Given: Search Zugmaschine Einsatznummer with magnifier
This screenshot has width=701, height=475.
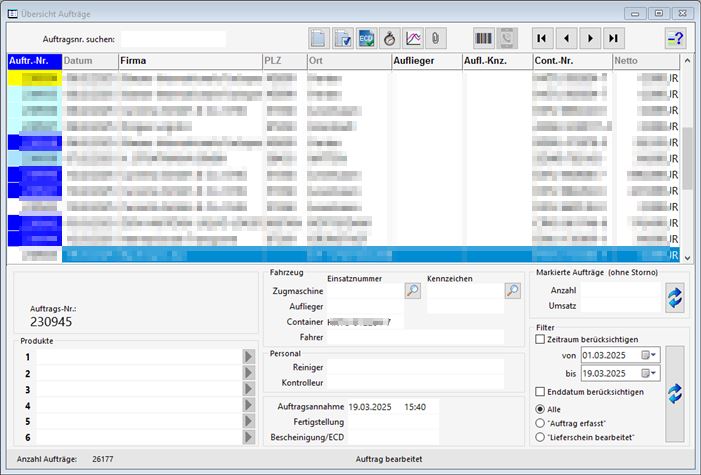Looking at the screenshot, I should 412,290.
